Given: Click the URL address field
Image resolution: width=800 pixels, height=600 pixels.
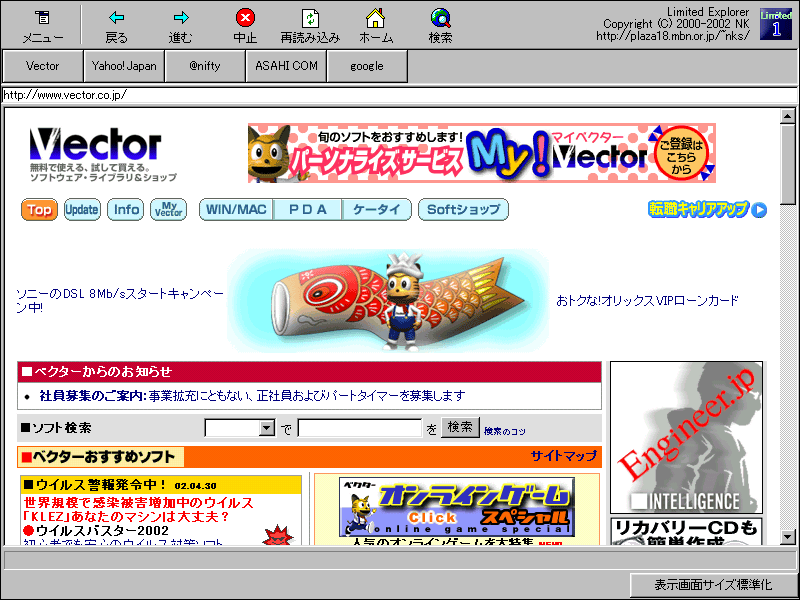Looking at the screenshot, I should pos(399,95).
